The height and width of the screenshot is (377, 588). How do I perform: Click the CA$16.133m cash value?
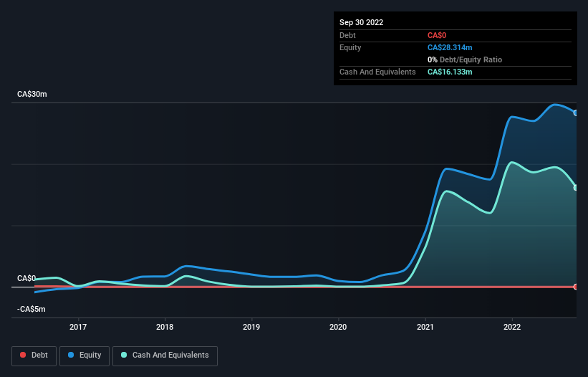[x=450, y=72]
